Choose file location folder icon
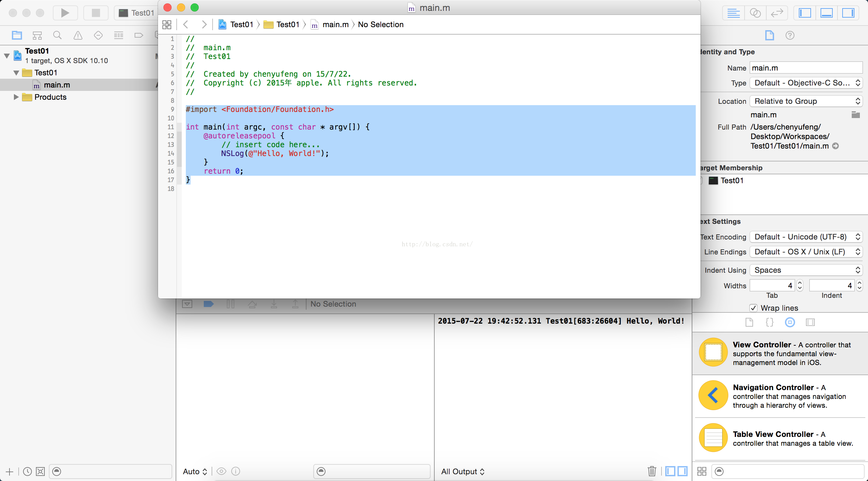 click(x=855, y=115)
